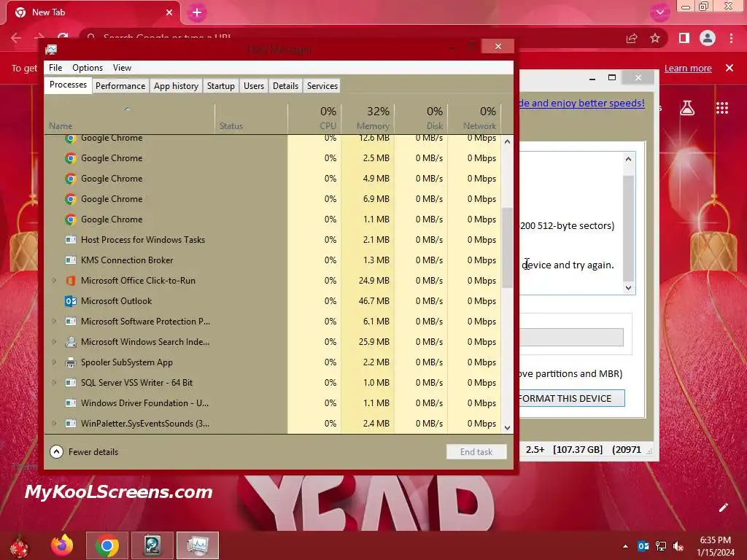Open Chrome three-dot menu
This screenshot has height=560, width=747.
pyautogui.click(x=731, y=38)
